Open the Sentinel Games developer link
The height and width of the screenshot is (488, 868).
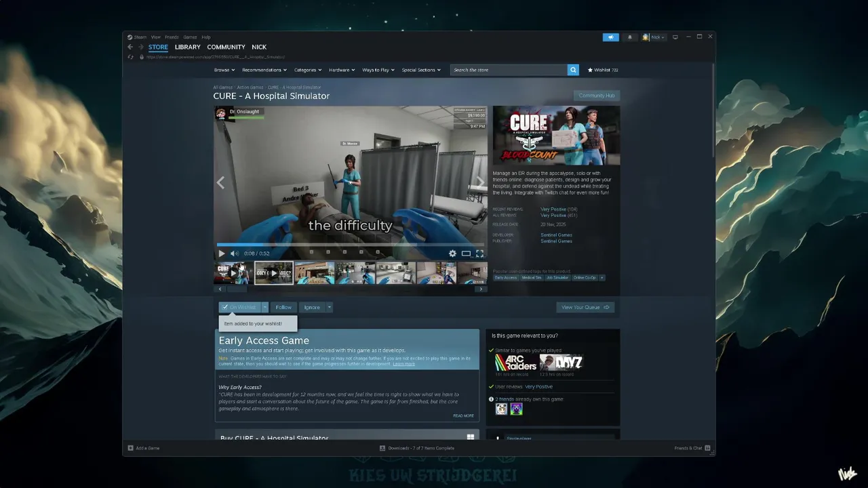click(556, 235)
